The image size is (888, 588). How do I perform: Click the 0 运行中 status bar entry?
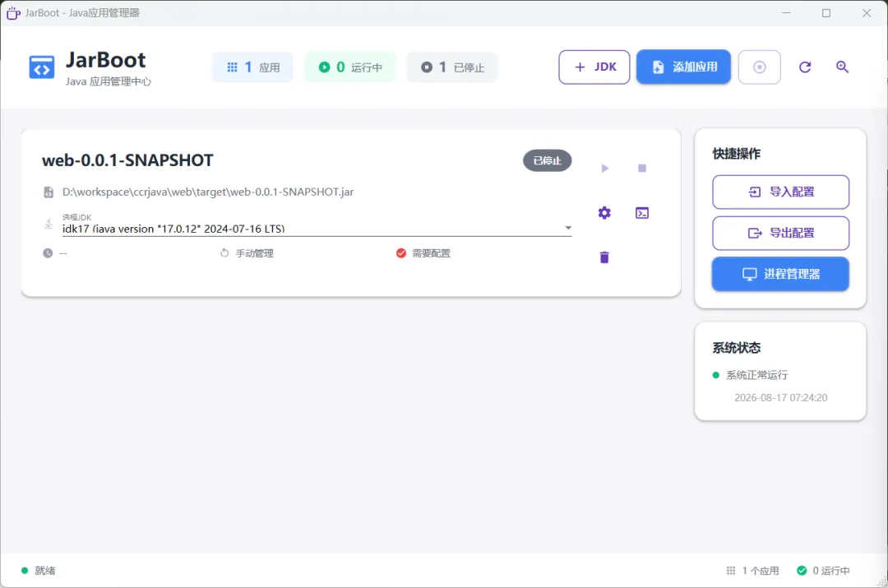tap(823, 571)
